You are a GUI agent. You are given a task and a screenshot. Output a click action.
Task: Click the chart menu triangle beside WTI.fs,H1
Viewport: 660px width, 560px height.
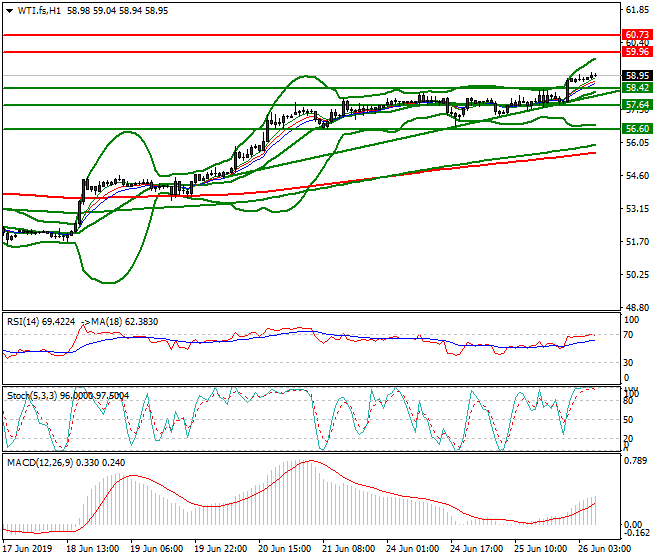(9, 11)
